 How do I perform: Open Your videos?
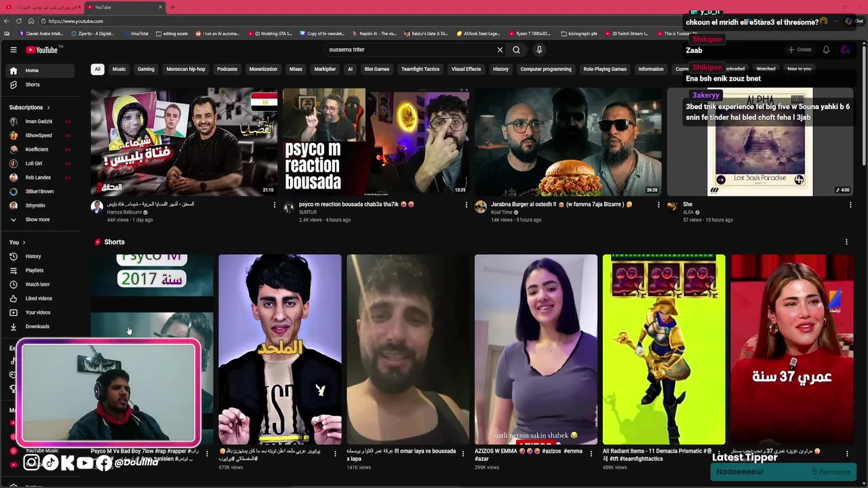(x=41, y=312)
